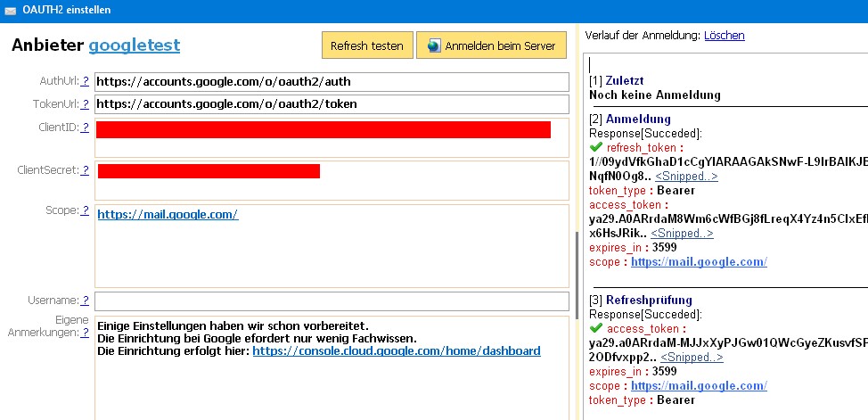The height and width of the screenshot is (420, 868).
Task: Click green checkmark in Refreshprüfung section
Action: pos(596,328)
